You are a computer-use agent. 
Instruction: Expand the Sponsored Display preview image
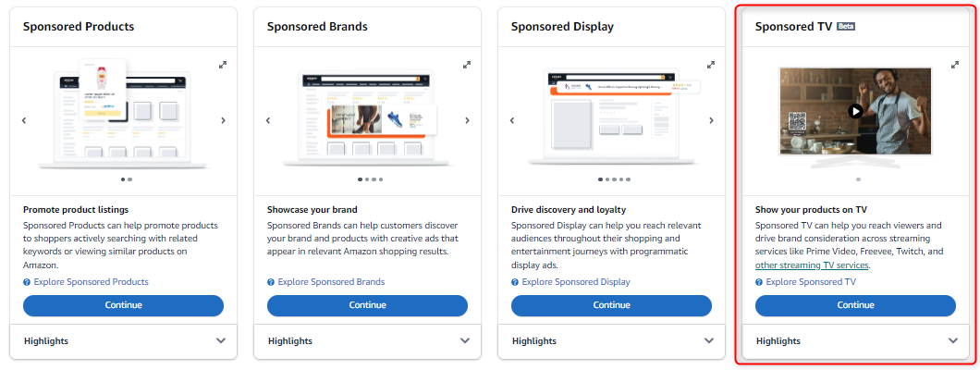click(x=711, y=65)
